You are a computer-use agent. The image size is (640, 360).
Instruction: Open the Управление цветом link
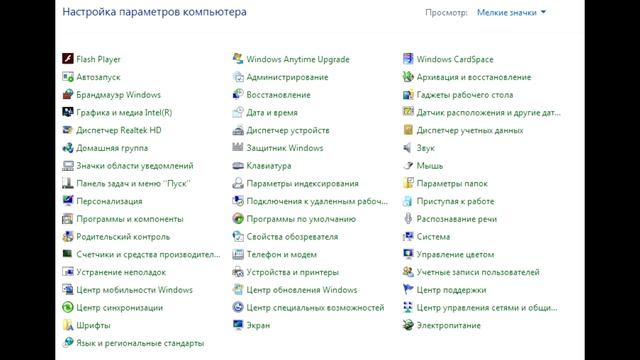coord(456,255)
